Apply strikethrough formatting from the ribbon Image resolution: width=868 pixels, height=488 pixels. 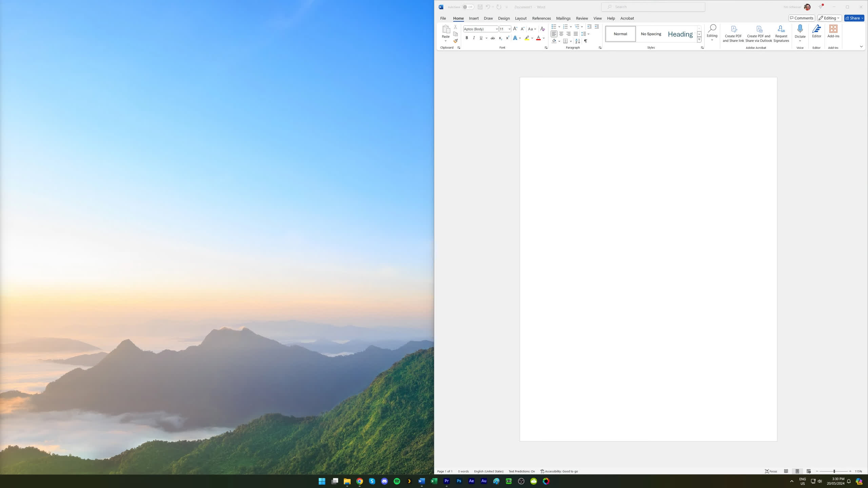pos(493,38)
